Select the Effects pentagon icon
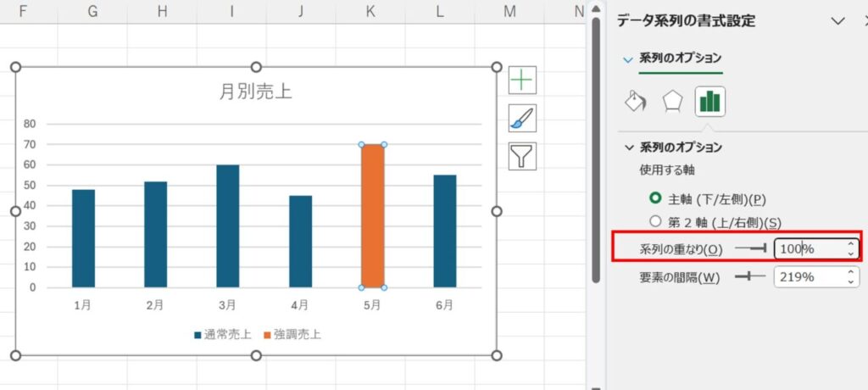The height and width of the screenshot is (390, 868). click(x=672, y=102)
